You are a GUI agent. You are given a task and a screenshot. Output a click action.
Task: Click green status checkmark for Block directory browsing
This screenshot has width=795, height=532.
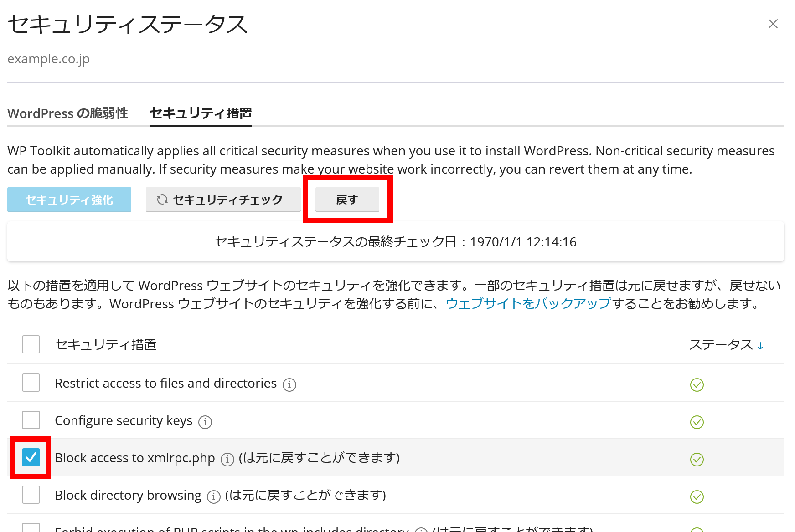pyautogui.click(x=697, y=497)
